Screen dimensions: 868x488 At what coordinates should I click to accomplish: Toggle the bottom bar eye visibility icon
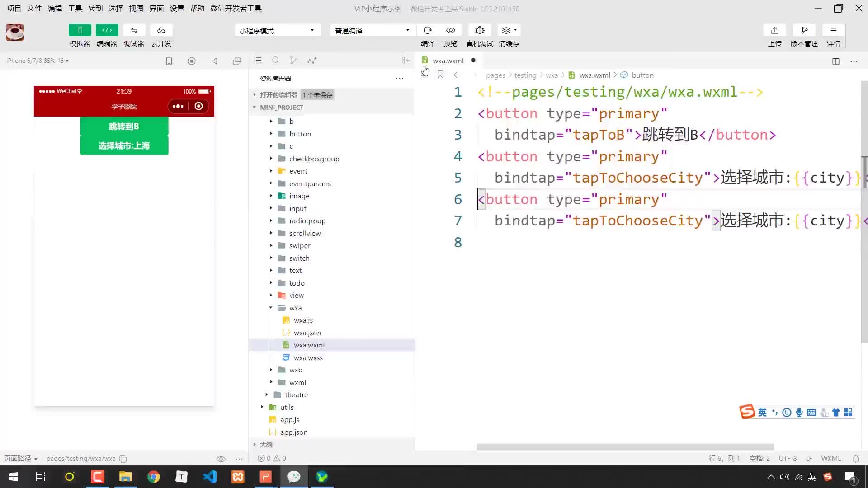[221, 459]
